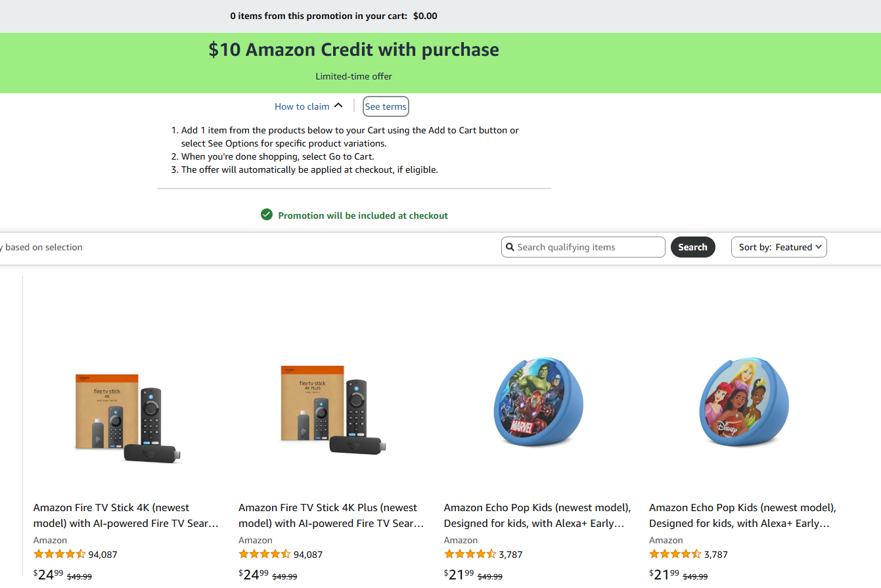The height and width of the screenshot is (588, 881).
Task: Click the How to claim link
Action: coord(302,106)
